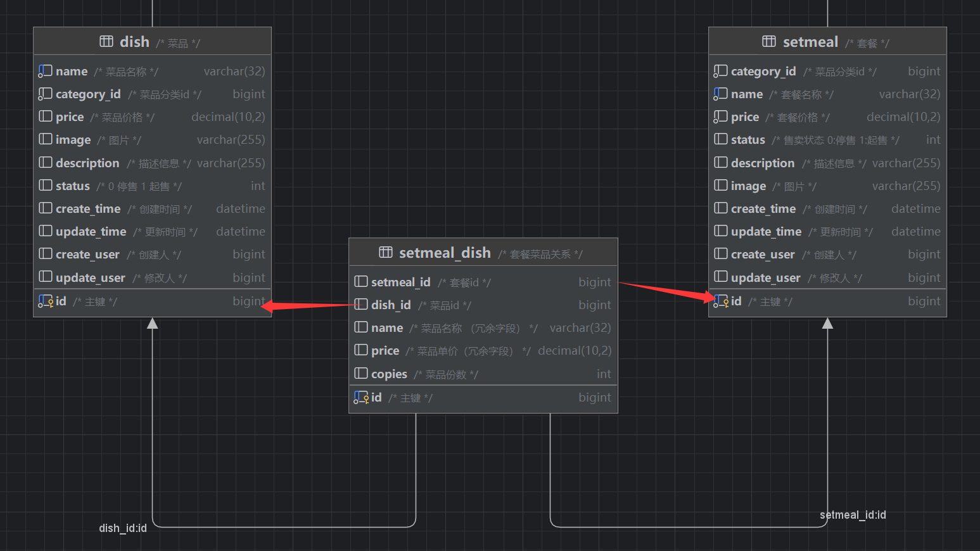Click the indexed column icon beside dish name
Image resolution: width=980 pixels, height=551 pixels.
[x=45, y=71]
